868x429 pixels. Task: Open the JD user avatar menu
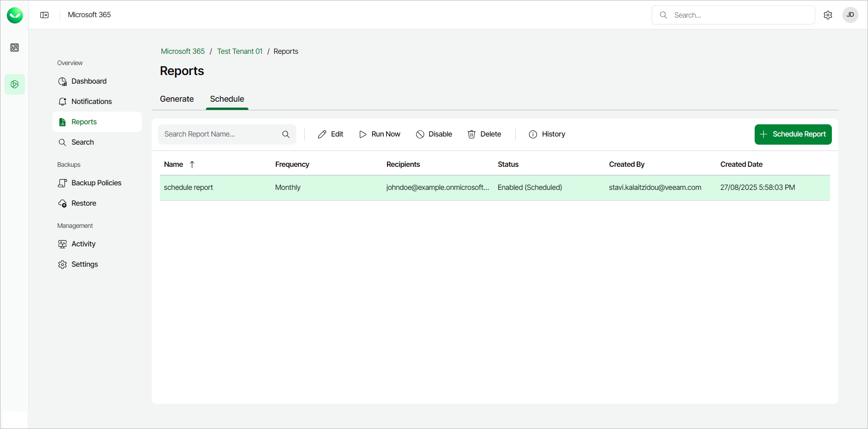click(850, 15)
